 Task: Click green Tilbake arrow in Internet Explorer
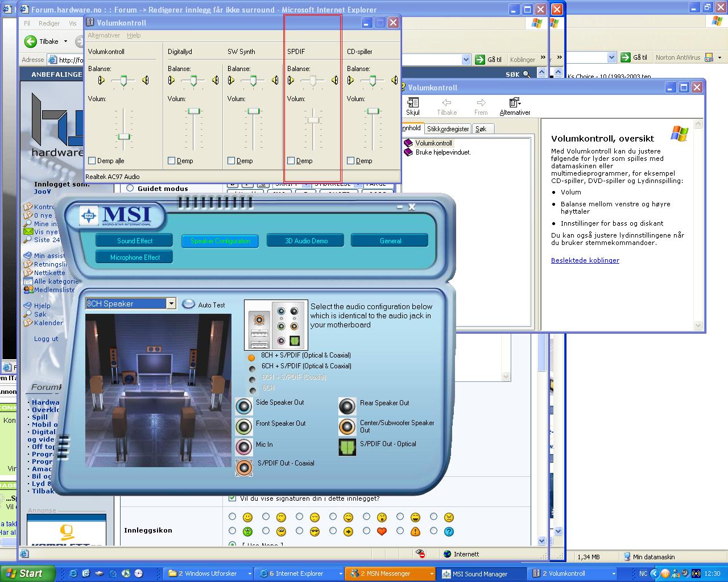pyautogui.click(x=31, y=41)
